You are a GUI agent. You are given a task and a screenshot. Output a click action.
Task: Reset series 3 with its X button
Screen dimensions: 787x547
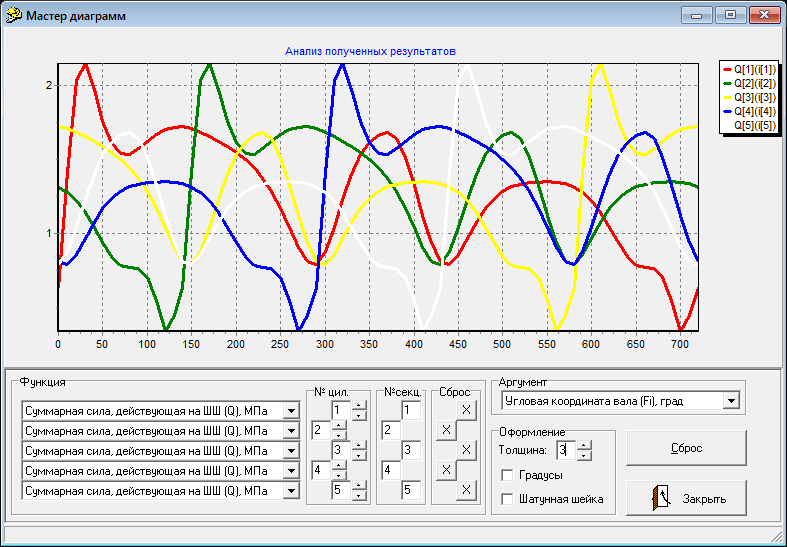[x=466, y=450]
